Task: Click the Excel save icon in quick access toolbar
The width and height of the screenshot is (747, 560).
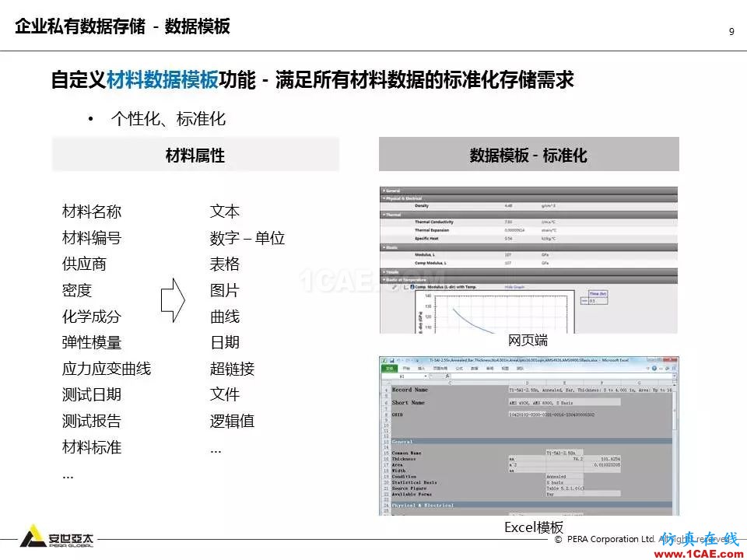Action: pos(392,361)
